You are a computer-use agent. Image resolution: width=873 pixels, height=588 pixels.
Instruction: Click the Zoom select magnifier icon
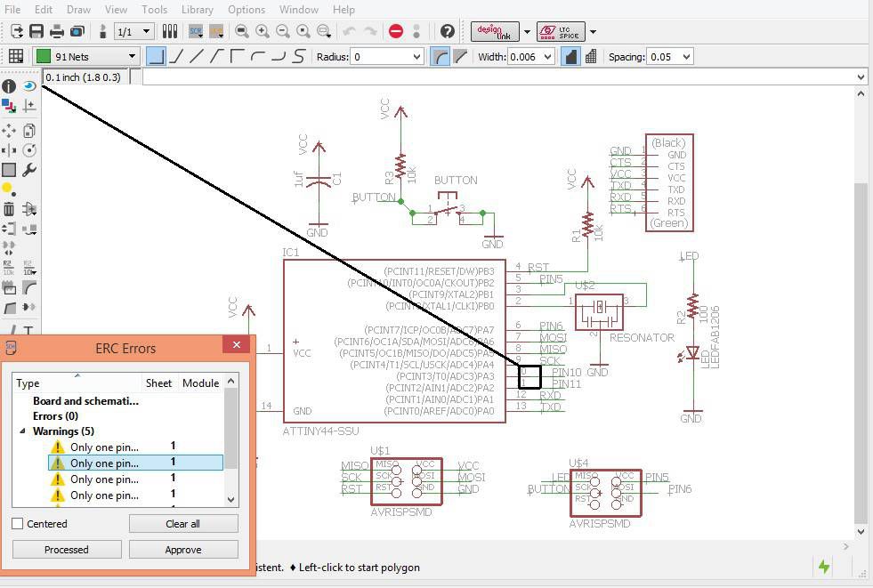pos(324,32)
